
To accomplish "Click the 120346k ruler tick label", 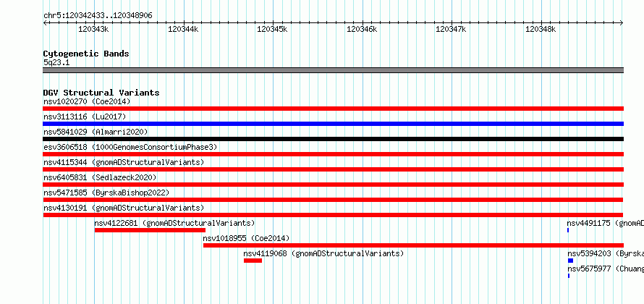I will [x=362, y=29].
